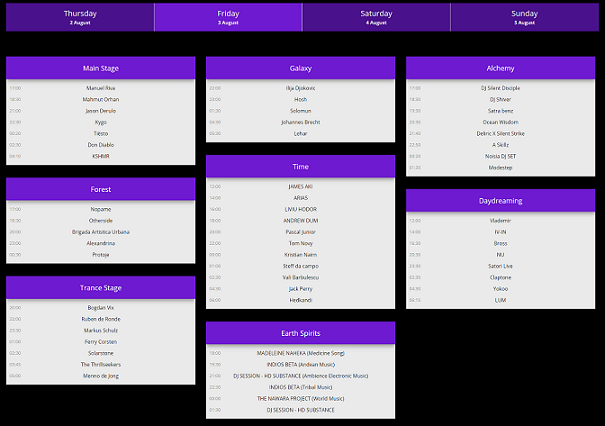This screenshot has height=426, width=605.
Task: Select Markus Schulz on Trance Stage
Action: point(101,330)
